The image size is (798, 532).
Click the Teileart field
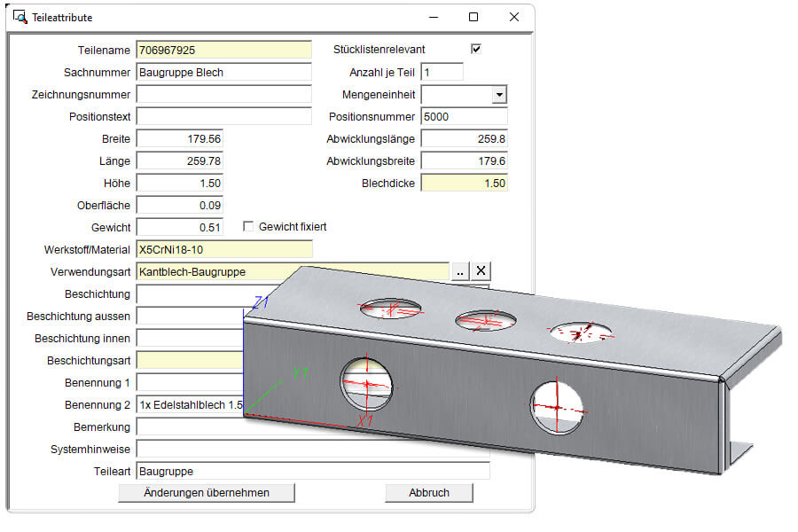(312, 471)
